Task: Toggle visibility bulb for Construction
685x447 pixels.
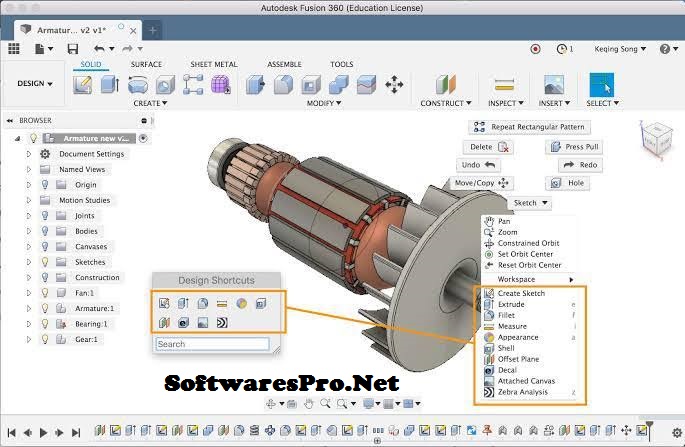Action: pos(45,277)
